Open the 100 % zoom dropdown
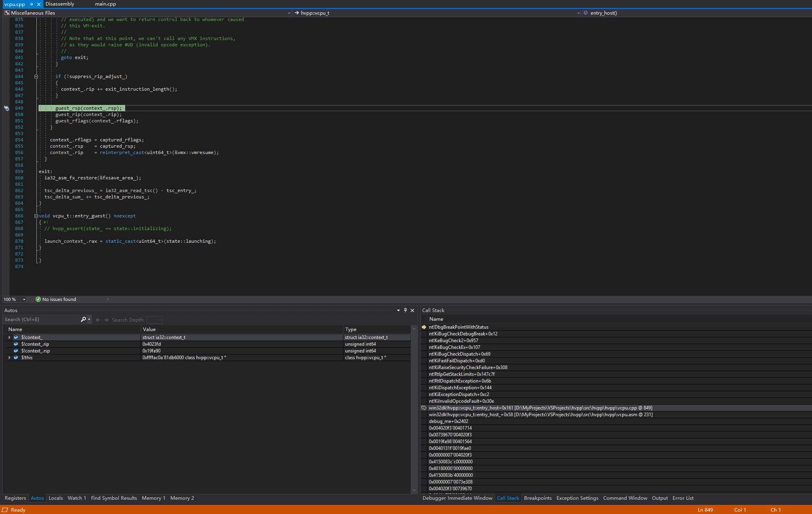Screen dimensions: 812x514 [x=24, y=299]
